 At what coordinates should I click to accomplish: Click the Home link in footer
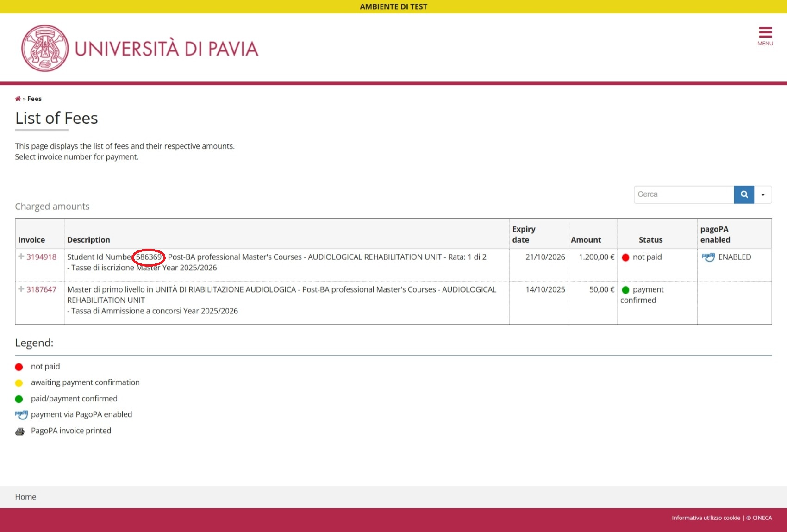pyautogui.click(x=25, y=497)
